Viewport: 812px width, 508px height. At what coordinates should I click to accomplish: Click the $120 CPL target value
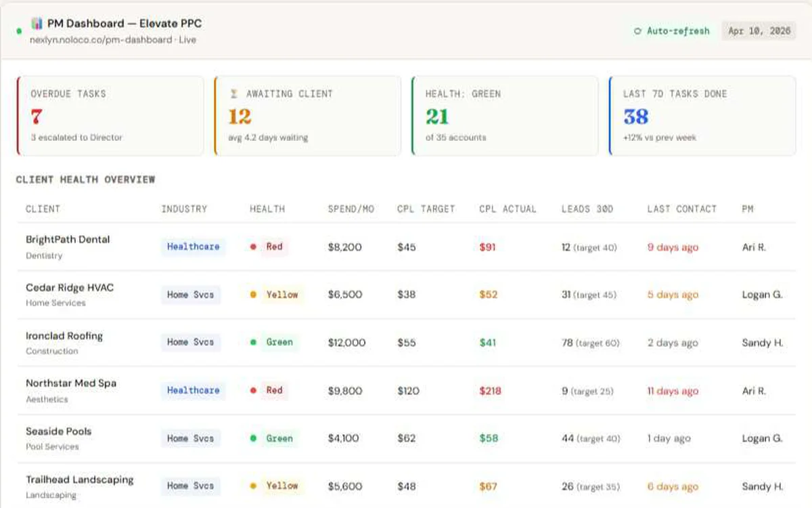pos(408,391)
